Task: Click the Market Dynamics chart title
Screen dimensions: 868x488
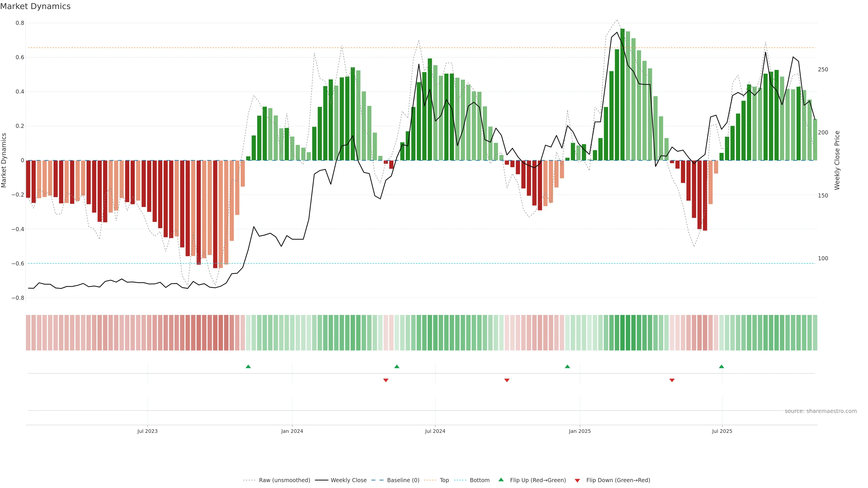Action: click(x=35, y=6)
